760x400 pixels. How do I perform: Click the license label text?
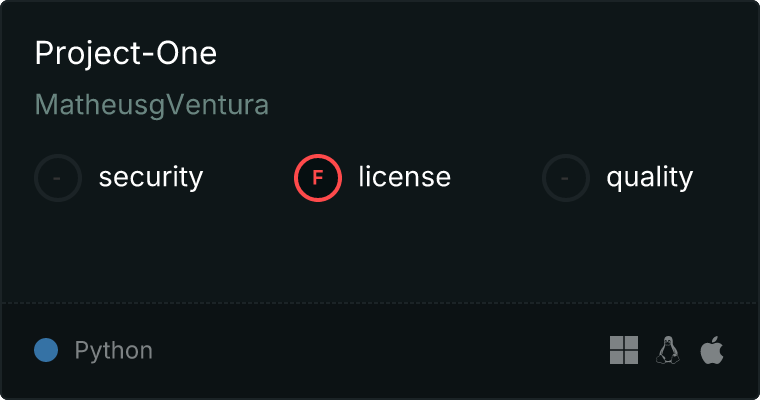pos(405,176)
